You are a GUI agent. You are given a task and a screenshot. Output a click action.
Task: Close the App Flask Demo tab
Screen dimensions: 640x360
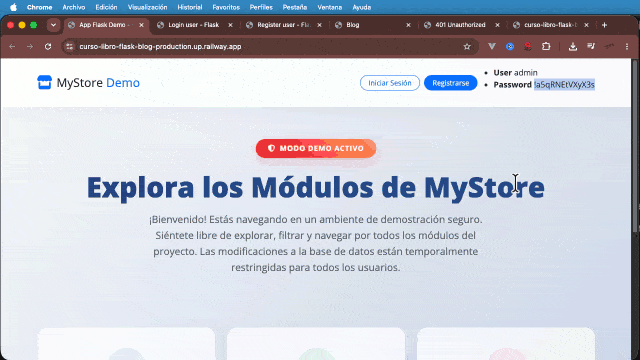pos(141,25)
